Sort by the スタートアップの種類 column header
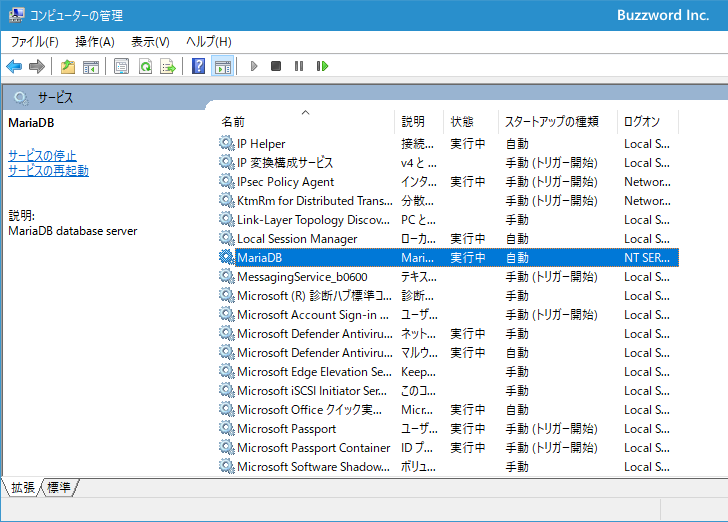 point(558,122)
